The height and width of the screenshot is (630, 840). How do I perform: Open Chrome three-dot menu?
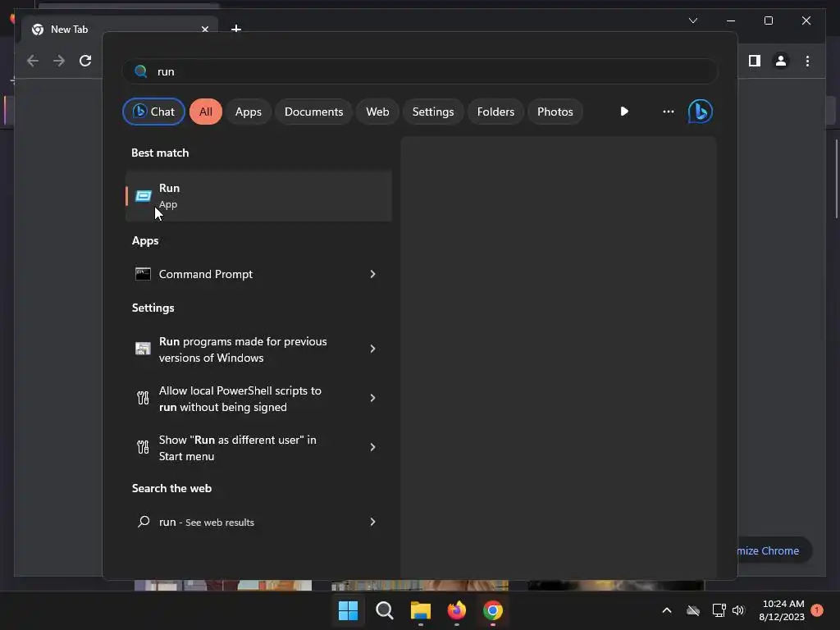pos(807,61)
